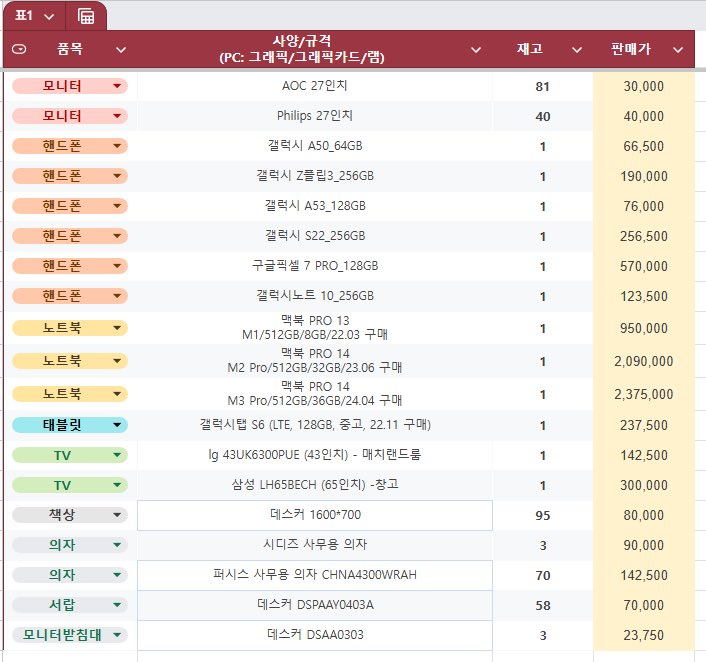Click the 퍼시스 사무용 의자 CHNA4300WRAH cell
The height and width of the screenshot is (662, 706).
point(315,575)
